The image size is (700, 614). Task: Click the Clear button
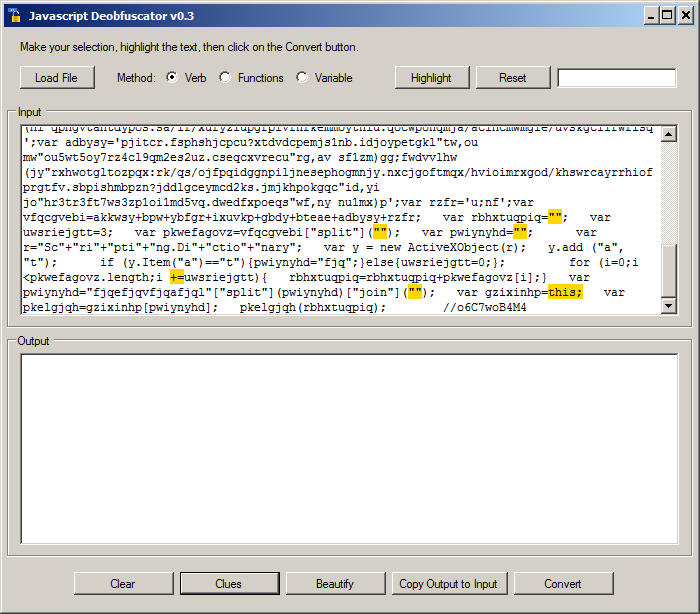(123, 584)
